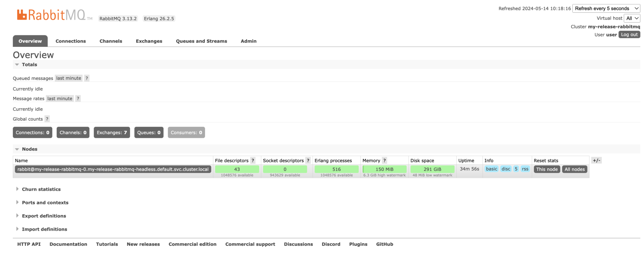Image resolution: width=644 pixels, height=266 pixels.
Task: Click the disc info tag
Action: click(506, 169)
